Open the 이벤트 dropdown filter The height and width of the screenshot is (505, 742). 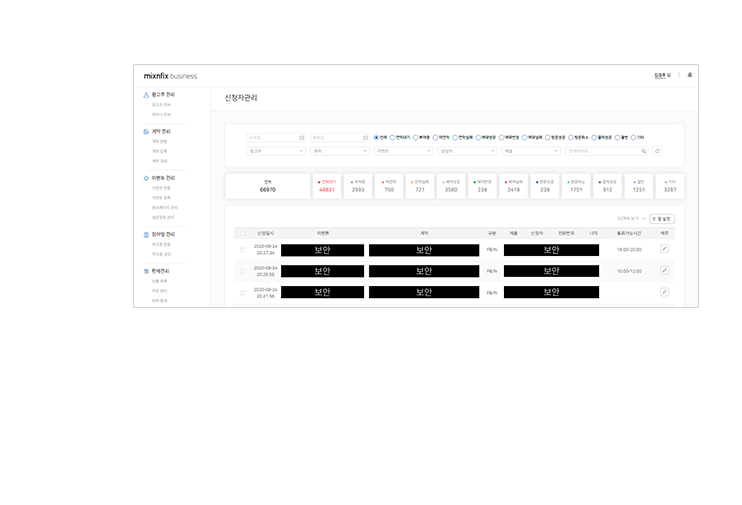click(x=402, y=151)
